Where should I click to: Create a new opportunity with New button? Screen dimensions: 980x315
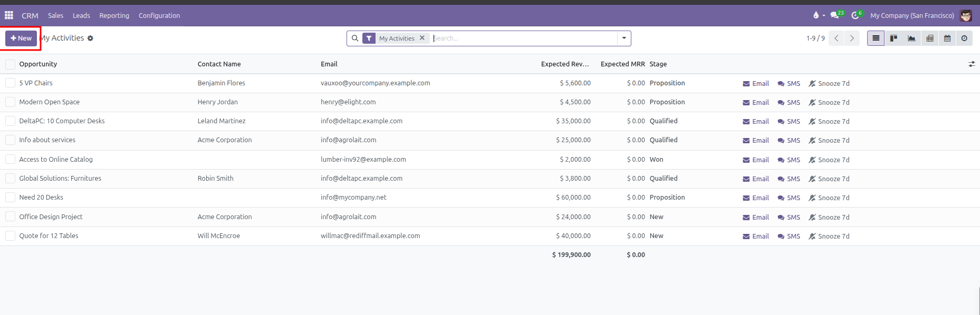pyautogui.click(x=21, y=38)
